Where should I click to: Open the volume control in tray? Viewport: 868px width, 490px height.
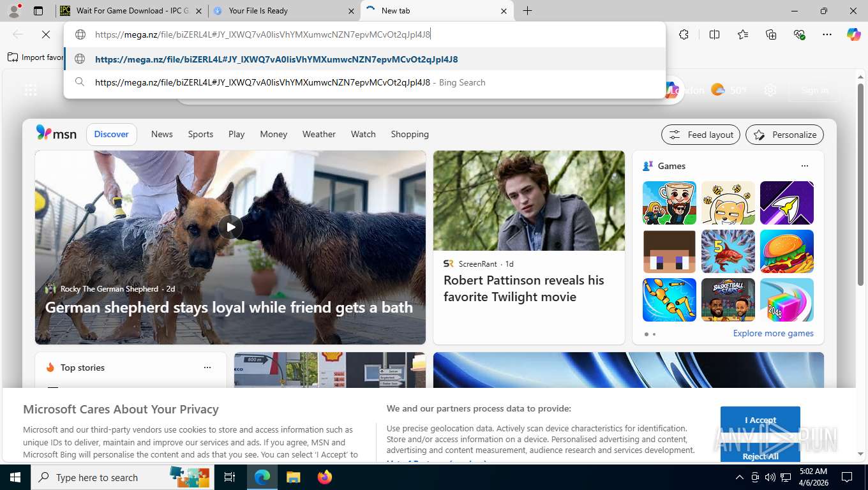tap(770, 477)
